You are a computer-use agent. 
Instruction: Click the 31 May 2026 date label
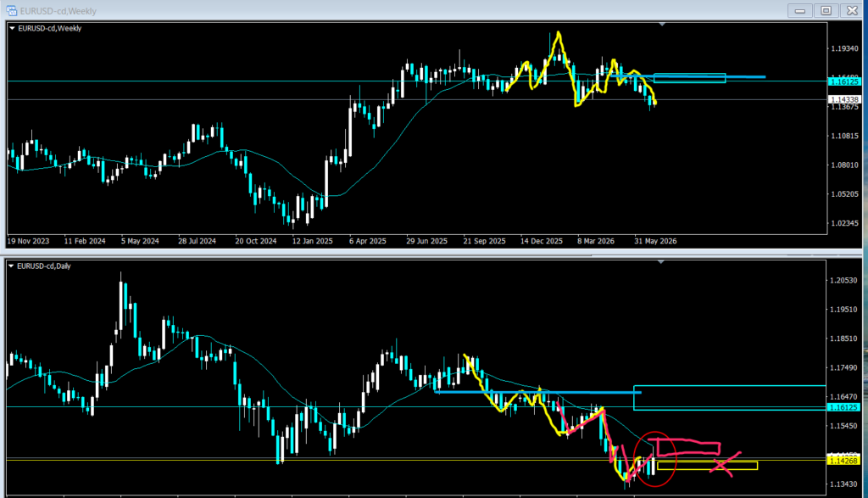coord(655,241)
